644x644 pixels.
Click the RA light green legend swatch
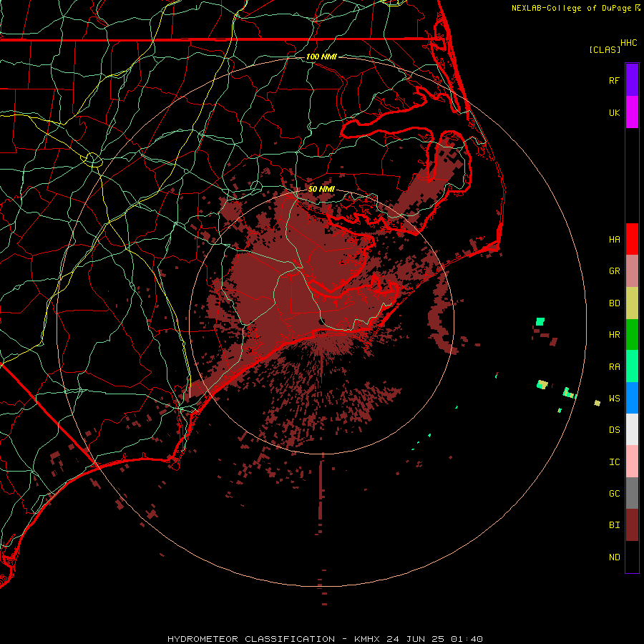[x=632, y=366]
